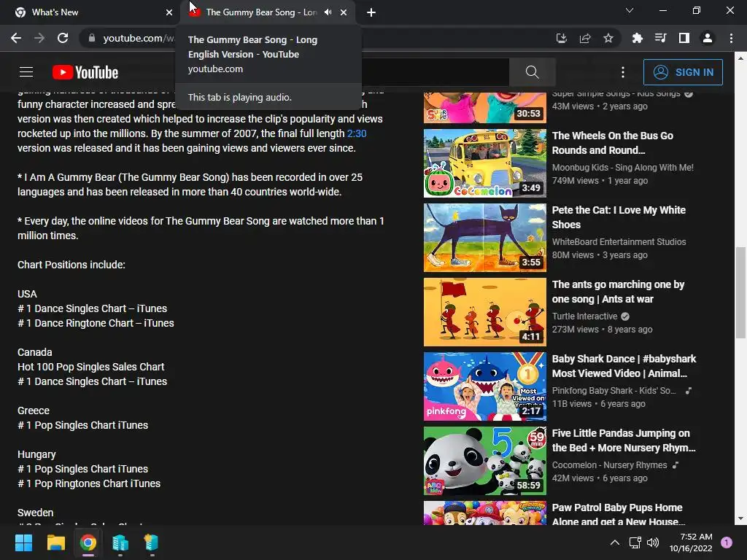Click the scrollbar up arrow
Viewport: 747px width, 560px height.
[x=740, y=58]
